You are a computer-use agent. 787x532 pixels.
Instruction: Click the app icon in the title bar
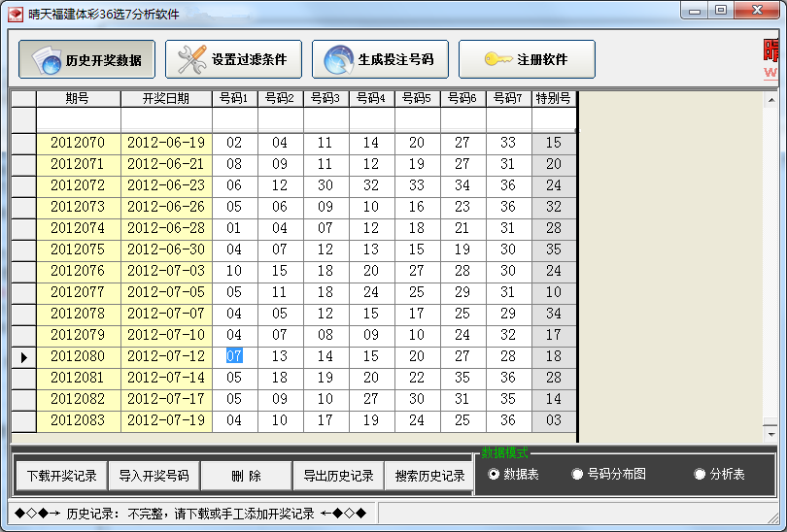coord(15,14)
